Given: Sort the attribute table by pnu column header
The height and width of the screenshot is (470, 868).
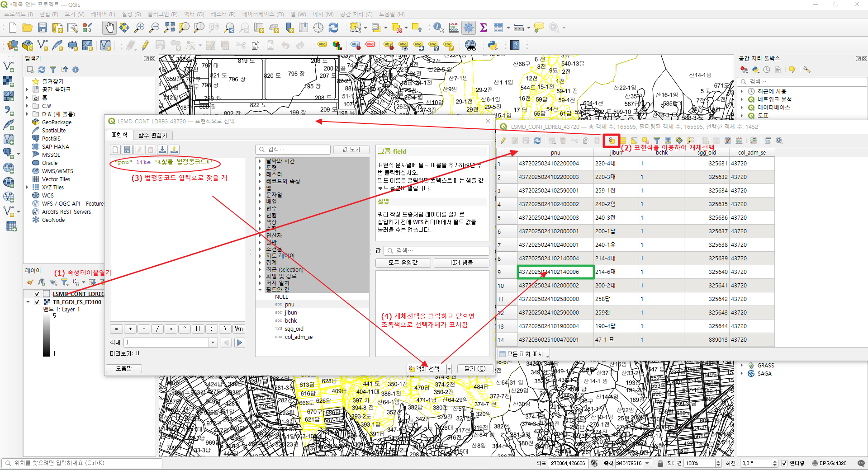Looking at the screenshot, I should (x=555, y=153).
